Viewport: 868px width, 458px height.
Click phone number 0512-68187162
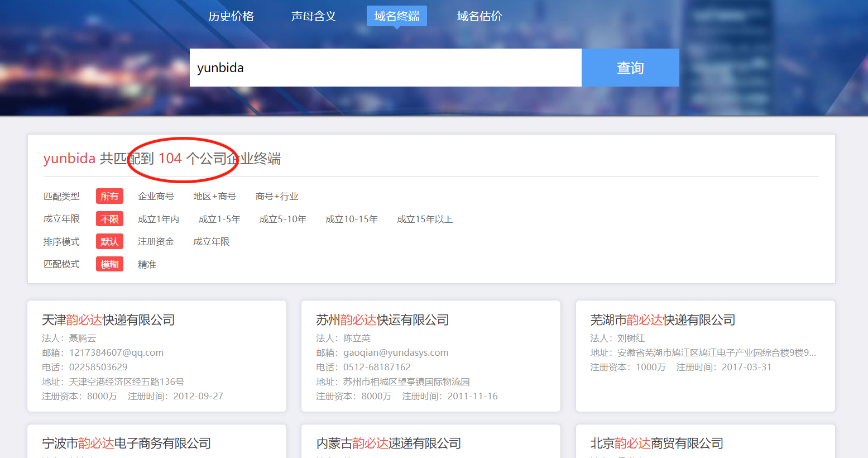coord(377,367)
